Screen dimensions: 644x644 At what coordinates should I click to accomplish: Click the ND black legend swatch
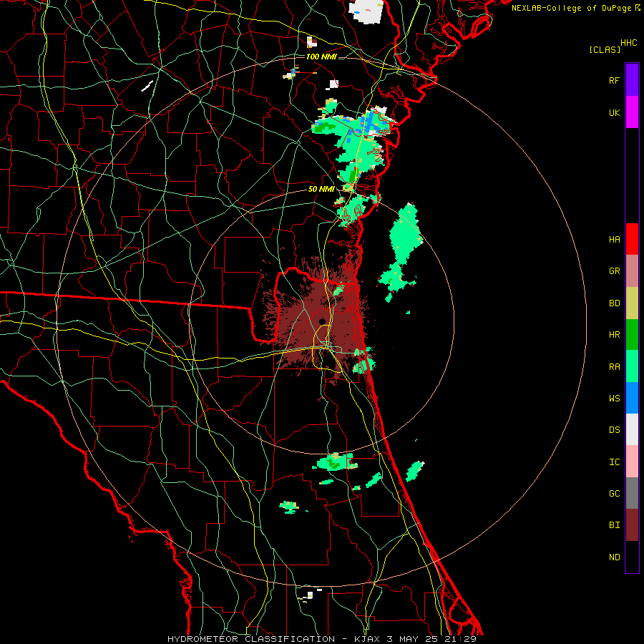632,557
